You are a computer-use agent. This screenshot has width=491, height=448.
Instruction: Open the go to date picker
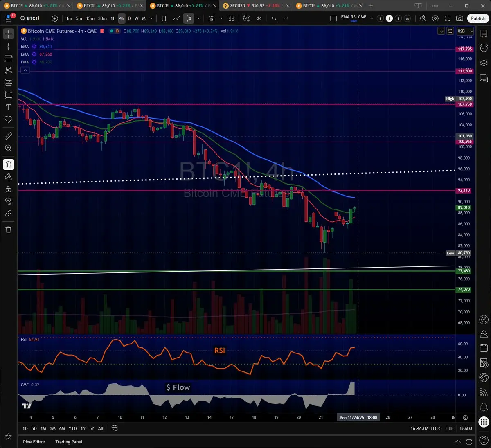click(x=115, y=428)
